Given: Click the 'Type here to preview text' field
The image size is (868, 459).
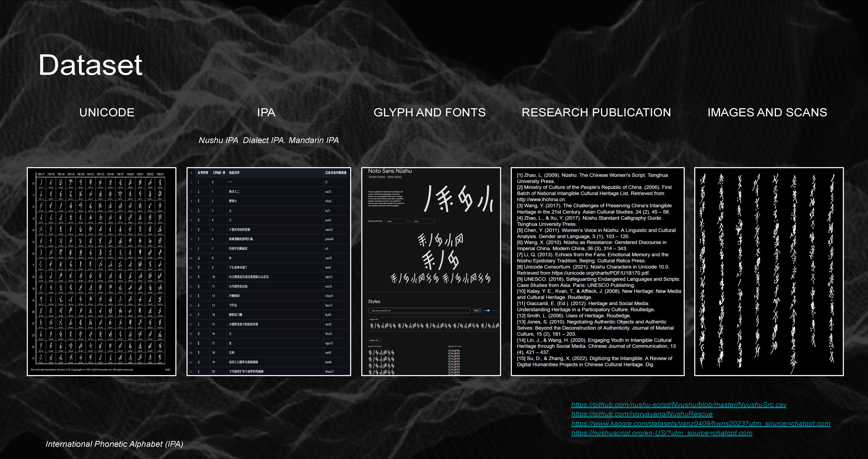Looking at the screenshot, I should [x=419, y=311].
